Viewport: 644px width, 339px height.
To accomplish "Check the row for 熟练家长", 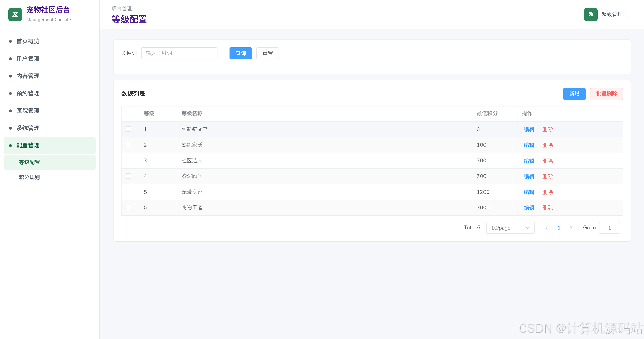I will pyautogui.click(x=128, y=145).
